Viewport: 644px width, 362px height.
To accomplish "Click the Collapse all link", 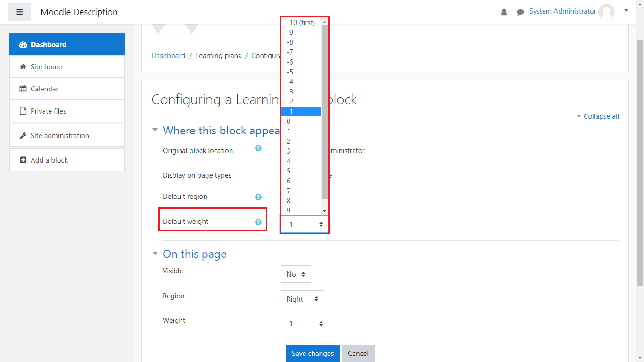I will [x=601, y=116].
